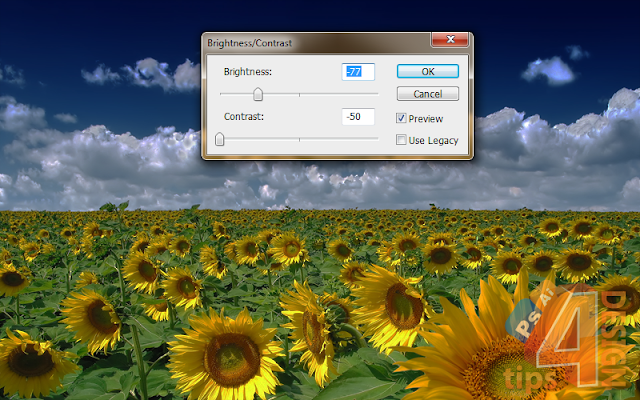
Task: Click OK in the Brightness/Contrast dialog
Action: tap(428, 71)
